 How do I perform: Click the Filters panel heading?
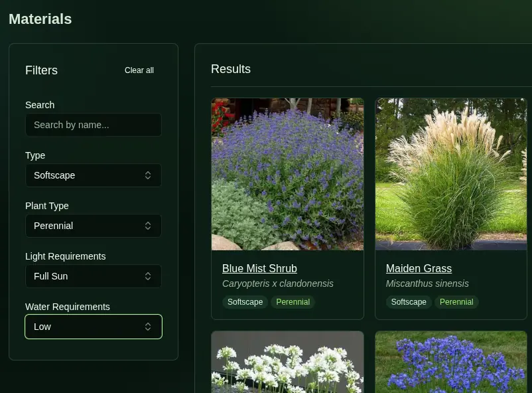coord(41,70)
